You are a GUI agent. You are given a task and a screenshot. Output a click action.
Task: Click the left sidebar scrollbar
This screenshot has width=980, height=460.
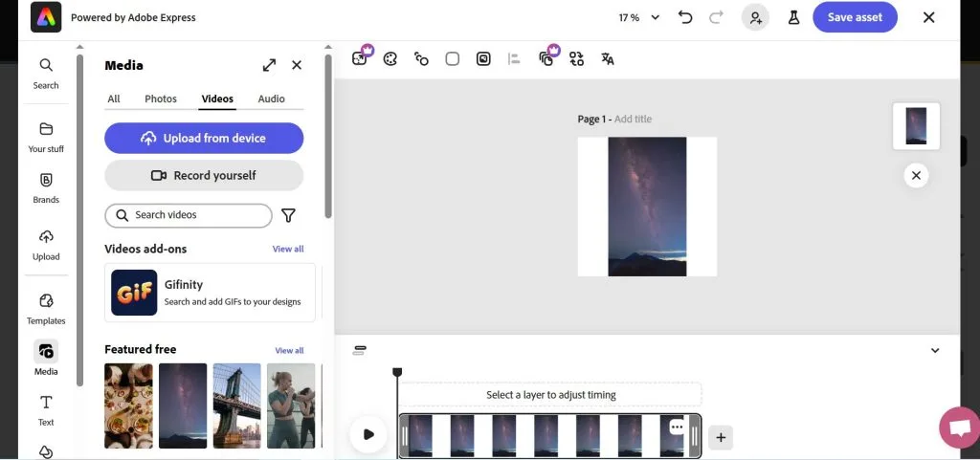point(79,220)
